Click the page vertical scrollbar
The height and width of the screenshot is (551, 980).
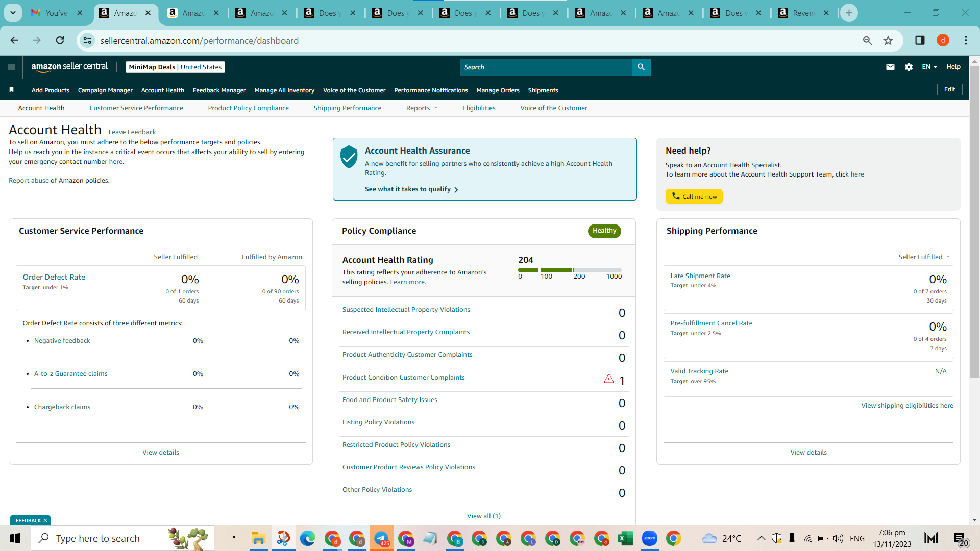tap(974, 222)
